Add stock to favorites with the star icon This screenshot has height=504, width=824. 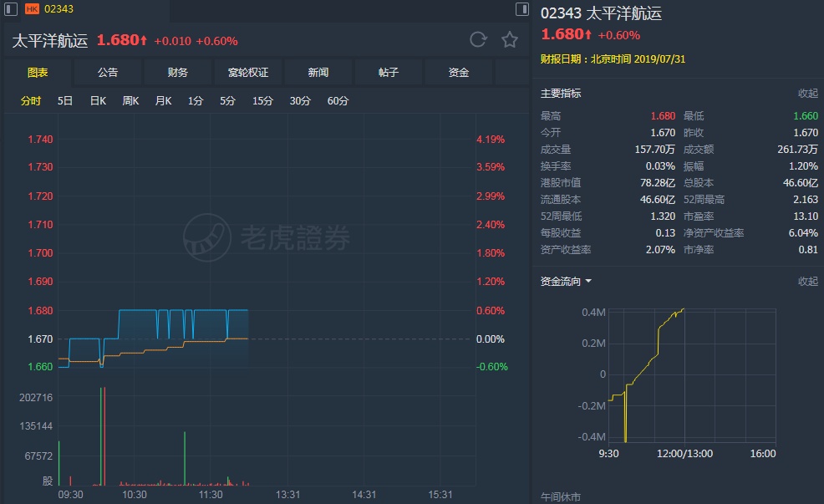click(510, 40)
